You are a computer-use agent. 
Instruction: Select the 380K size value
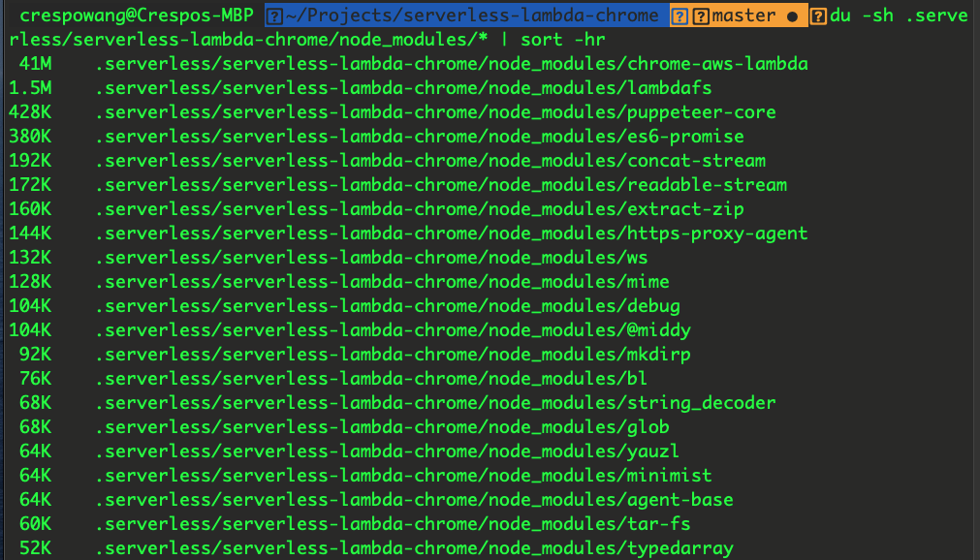click(x=31, y=137)
